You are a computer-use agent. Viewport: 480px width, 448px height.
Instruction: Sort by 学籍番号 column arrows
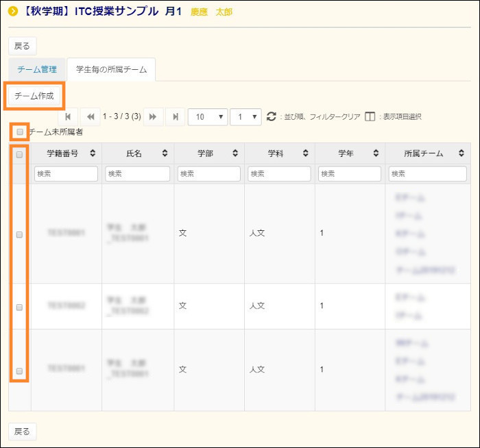(93, 154)
